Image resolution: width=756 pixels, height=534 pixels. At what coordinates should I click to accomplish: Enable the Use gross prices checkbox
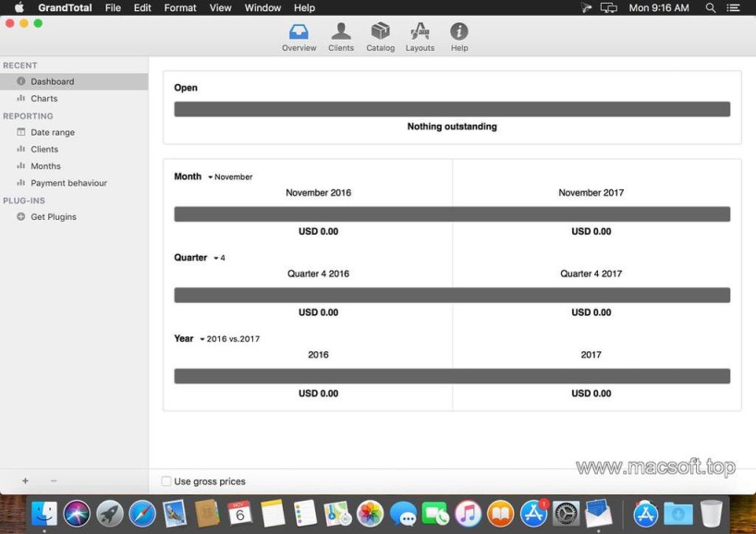pyautogui.click(x=166, y=481)
